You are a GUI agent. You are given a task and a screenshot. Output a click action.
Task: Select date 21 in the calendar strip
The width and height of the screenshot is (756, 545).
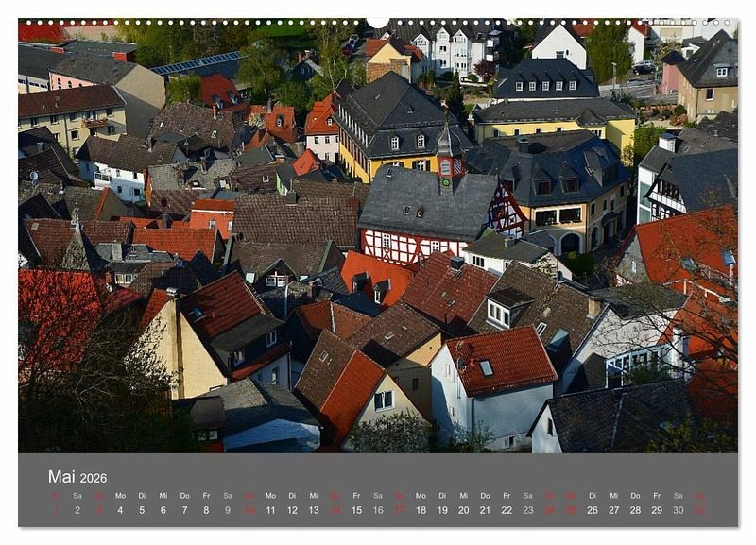(x=485, y=510)
